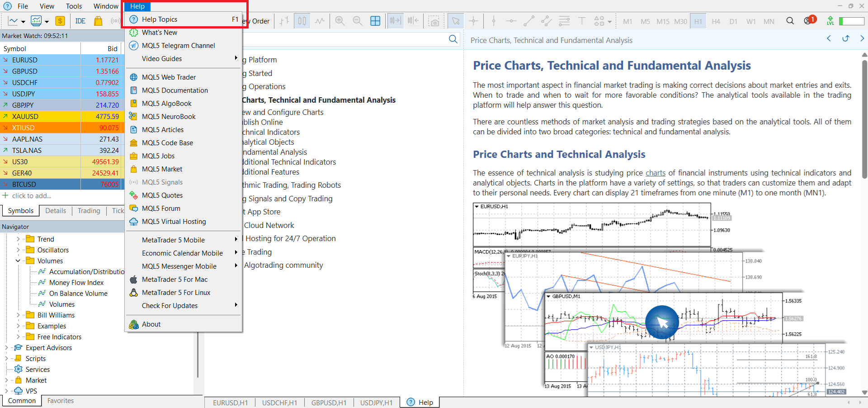Expand the MetaTrader 5 Mobile submenu
Viewport: 868px width, 408px height.
tap(183, 240)
